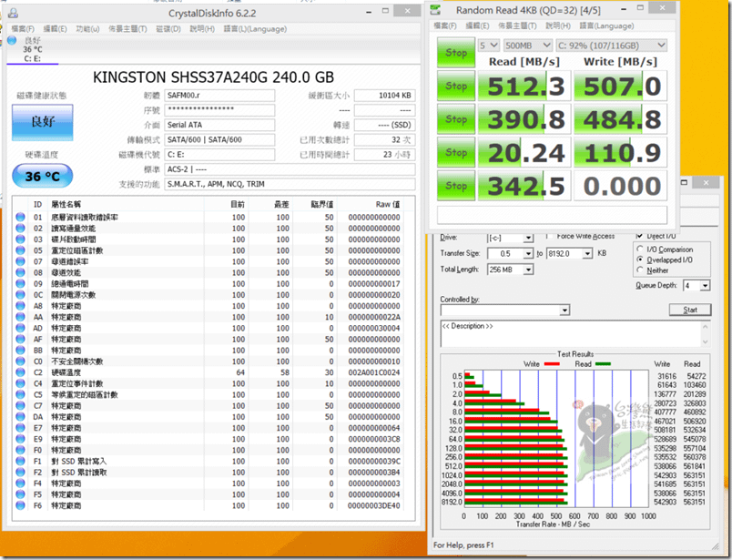
Task: Click status icon for SMART attribute E9
Action: pyautogui.click(x=20, y=439)
